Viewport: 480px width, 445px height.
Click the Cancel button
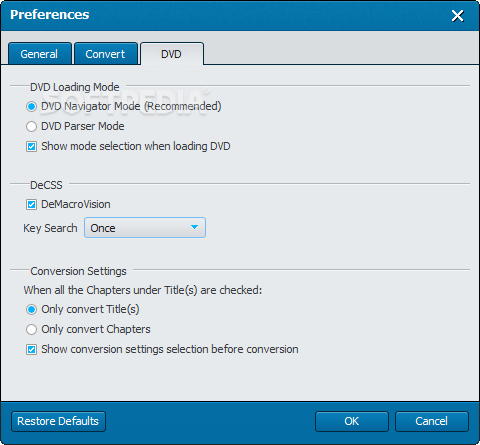[432, 421]
